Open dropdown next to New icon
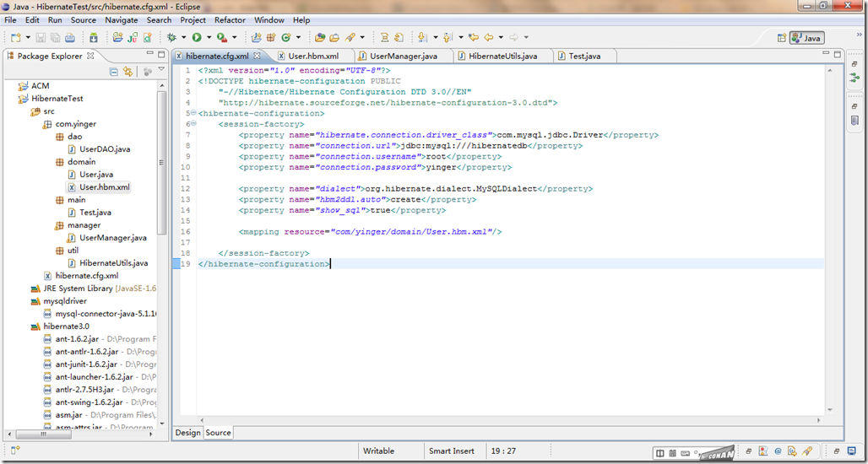This screenshot has width=868, height=464. (28, 38)
